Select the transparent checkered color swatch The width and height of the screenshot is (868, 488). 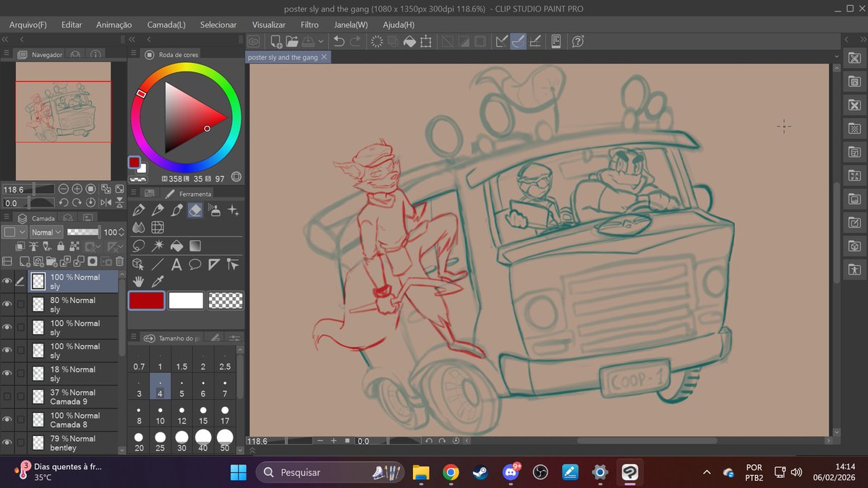(226, 301)
